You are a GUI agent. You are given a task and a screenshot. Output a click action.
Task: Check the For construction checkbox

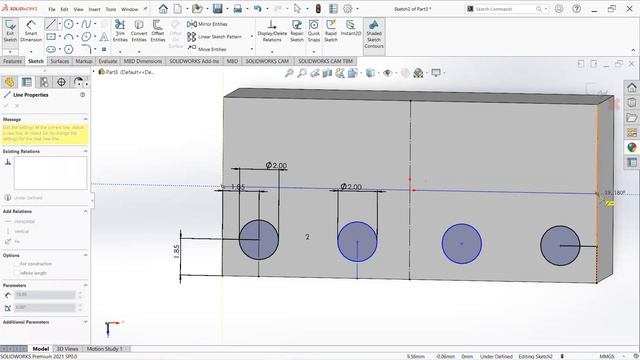click(16, 264)
